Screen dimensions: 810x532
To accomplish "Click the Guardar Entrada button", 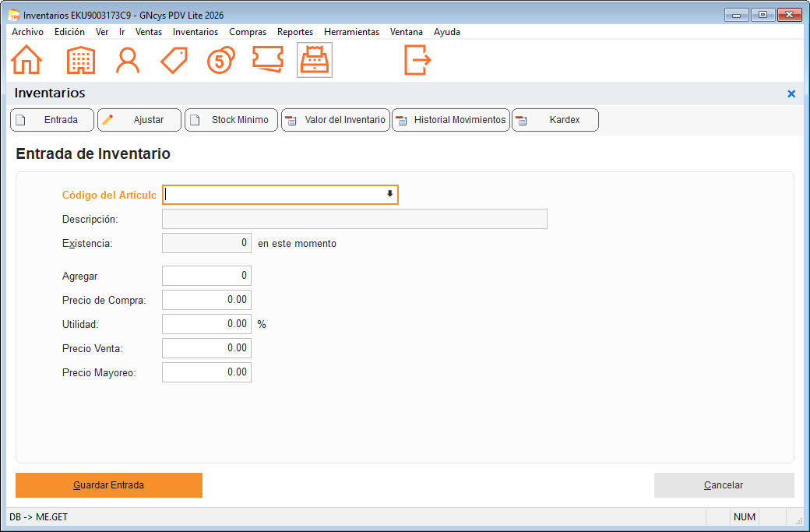I will pos(109,485).
